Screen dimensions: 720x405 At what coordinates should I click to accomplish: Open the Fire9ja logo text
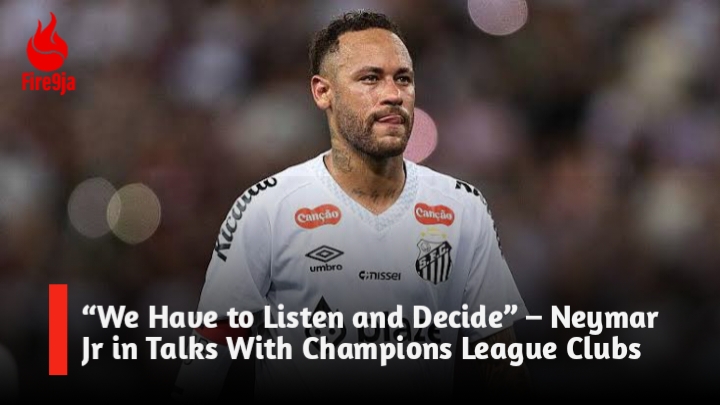(49, 83)
